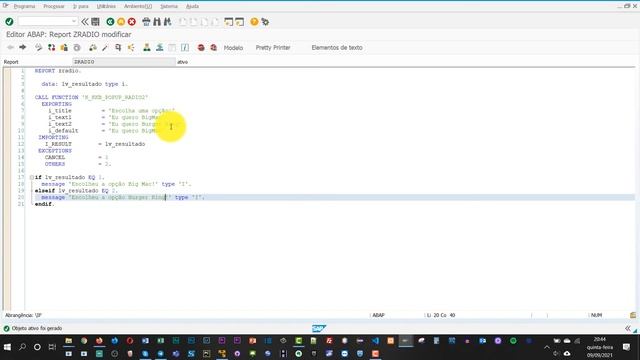Click the 'I_RESULT = lv_resultado' line
640x360 pixels.
pyautogui.click(x=95, y=144)
